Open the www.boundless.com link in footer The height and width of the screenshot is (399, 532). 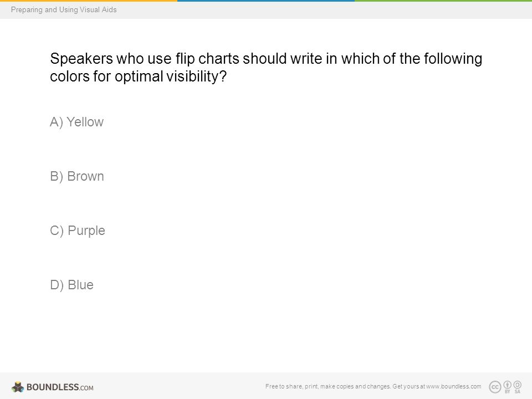[x=454, y=386]
